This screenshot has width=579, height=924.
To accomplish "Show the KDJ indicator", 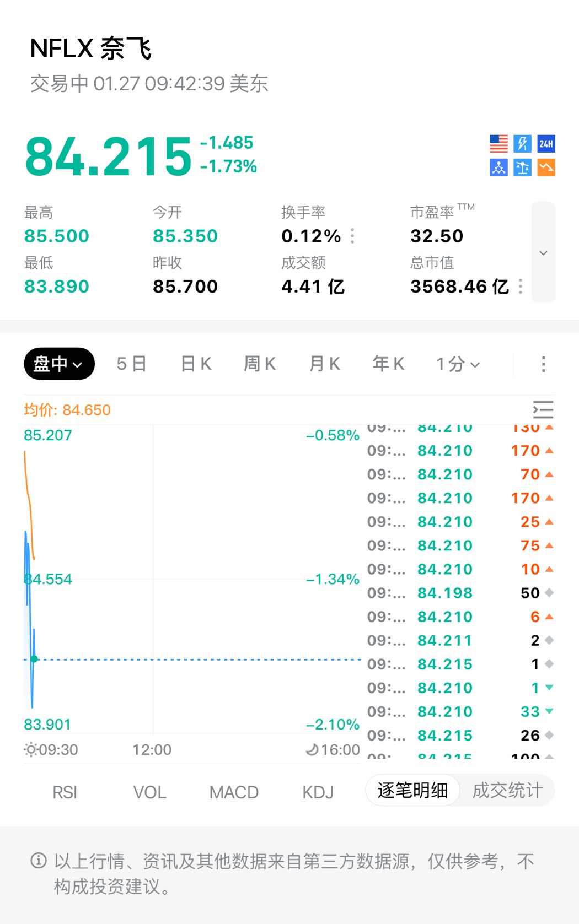I will tap(318, 792).
